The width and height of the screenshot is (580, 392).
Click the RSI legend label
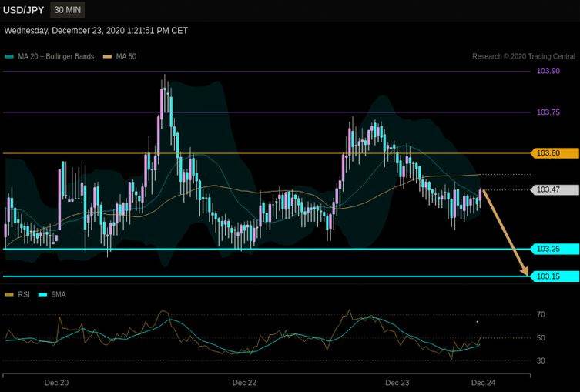(24, 295)
